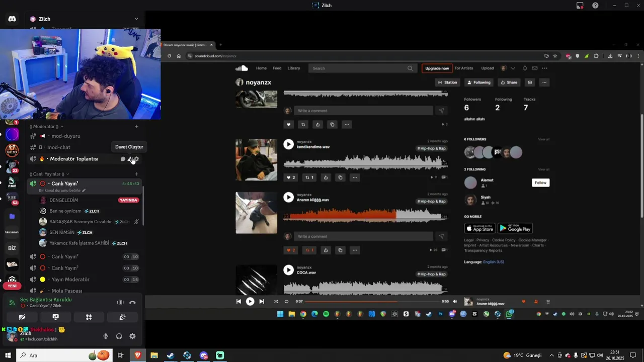The height and width of the screenshot is (362, 644).
Task: Open For Artists link
Action: tap(464, 68)
